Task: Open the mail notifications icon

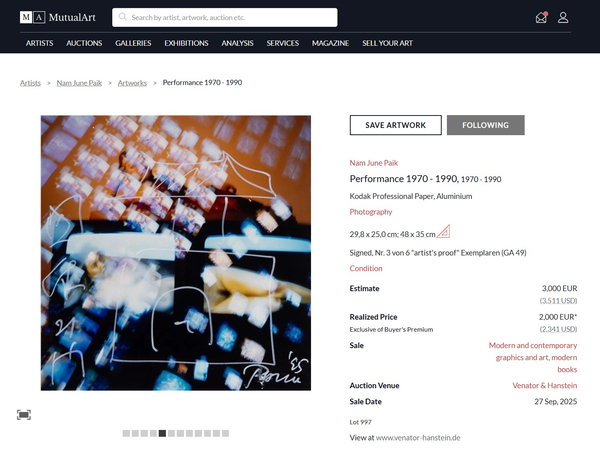Action: point(541,17)
